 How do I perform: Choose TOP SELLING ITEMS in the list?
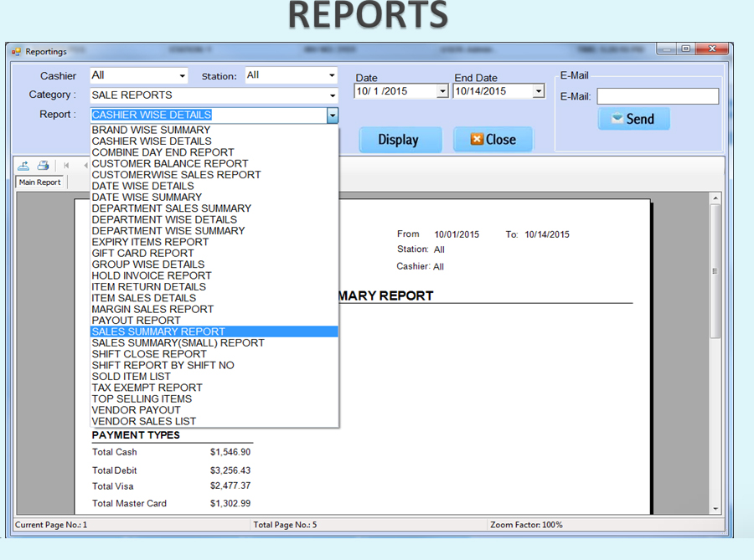coord(142,398)
